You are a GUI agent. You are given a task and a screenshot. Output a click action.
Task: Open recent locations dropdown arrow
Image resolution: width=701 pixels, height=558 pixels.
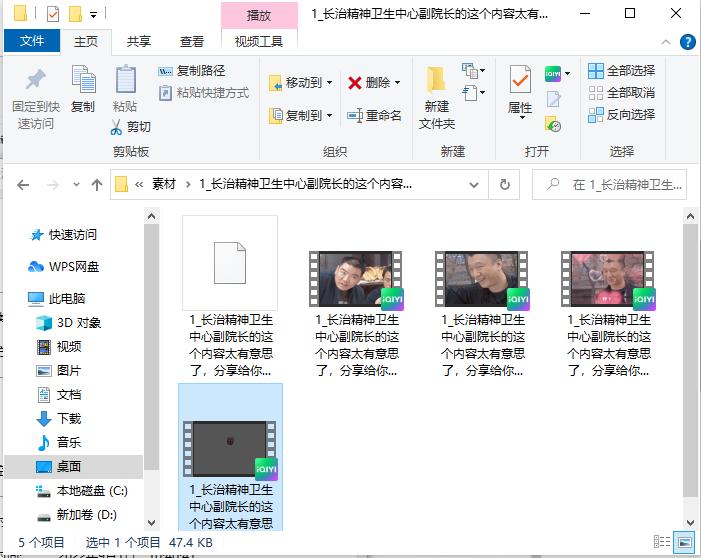[x=76, y=184]
